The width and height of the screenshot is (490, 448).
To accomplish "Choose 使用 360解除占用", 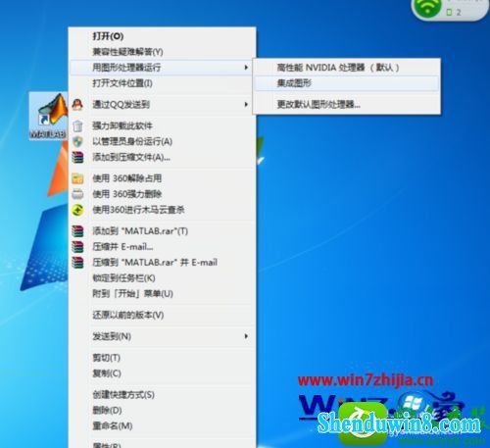I will pyautogui.click(x=162, y=178).
